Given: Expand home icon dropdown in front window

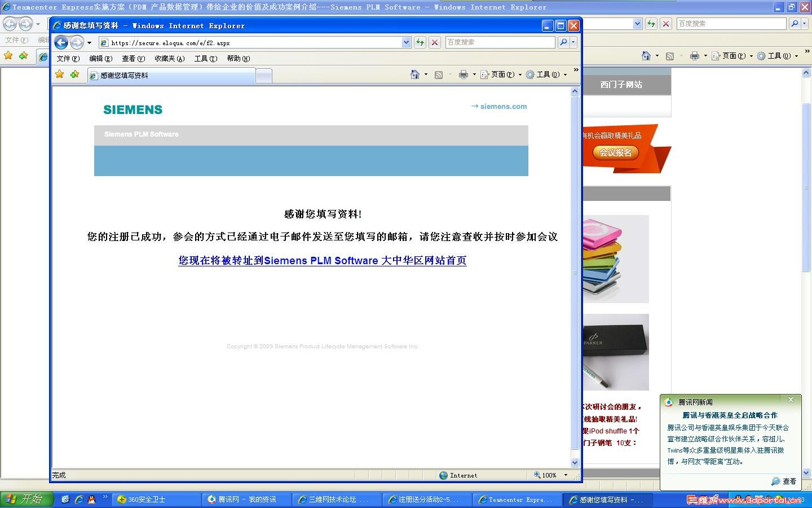Looking at the screenshot, I should (426, 75).
